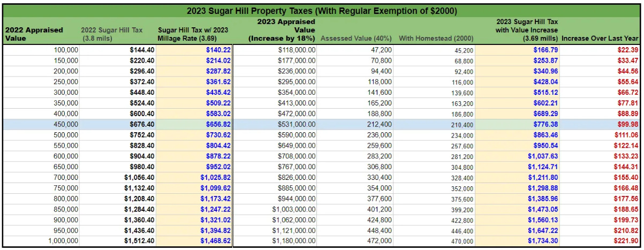Select the homestead cell 328,400

tap(435, 177)
